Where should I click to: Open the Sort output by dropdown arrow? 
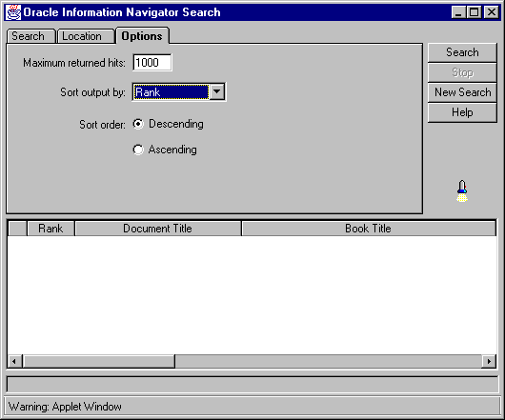pyautogui.click(x=217, y=92)
